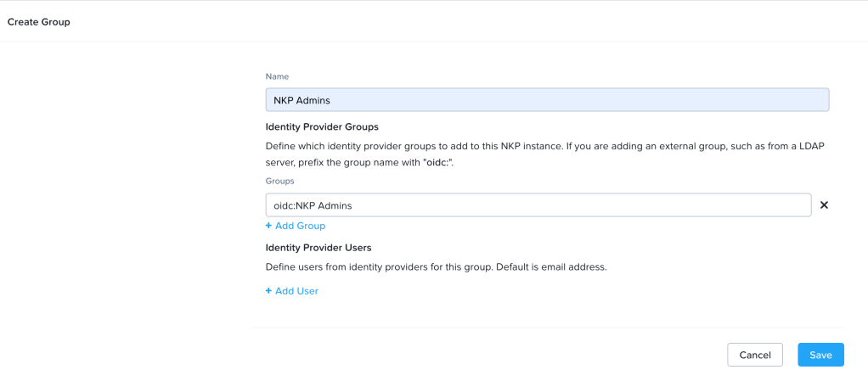
Task: Focus the Name input field
Action: tap(547, 100)
